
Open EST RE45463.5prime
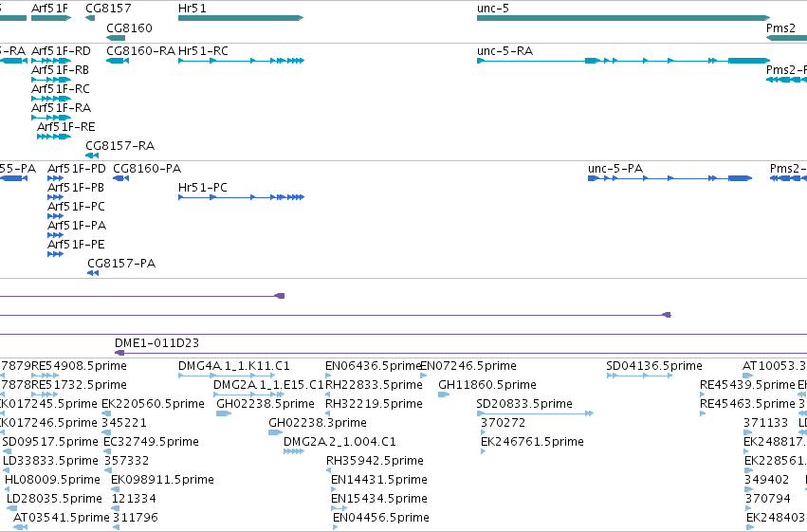747,404
